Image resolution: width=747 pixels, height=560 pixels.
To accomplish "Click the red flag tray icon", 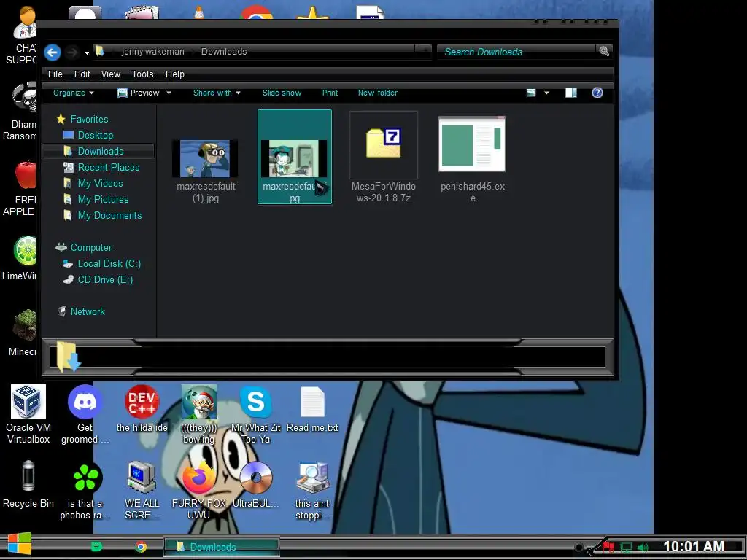I will pyautogui.click(x=608, y=547).
